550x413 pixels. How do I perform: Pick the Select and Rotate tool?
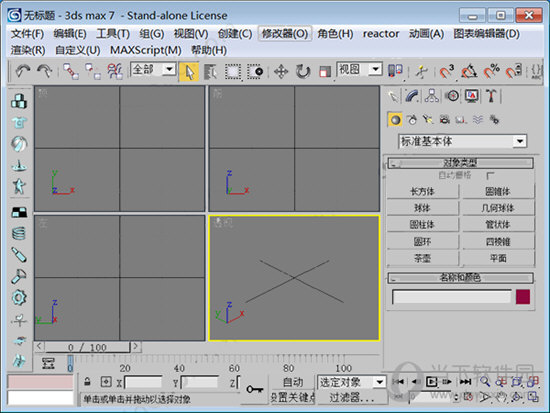tap(303, 72)
